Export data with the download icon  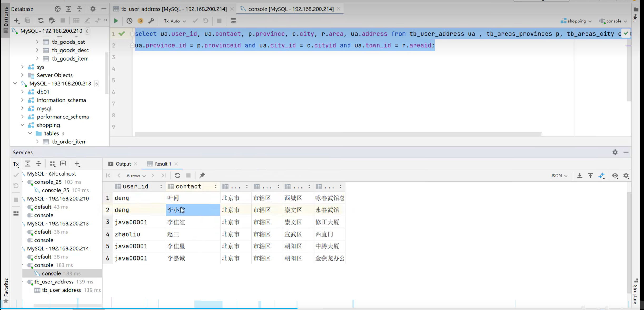(579, 176)
